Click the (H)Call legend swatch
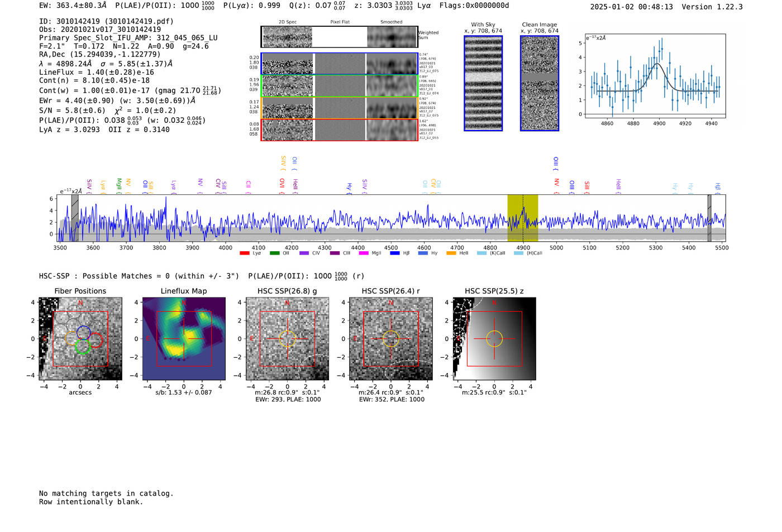782x532 pixels. pos(518,253)
